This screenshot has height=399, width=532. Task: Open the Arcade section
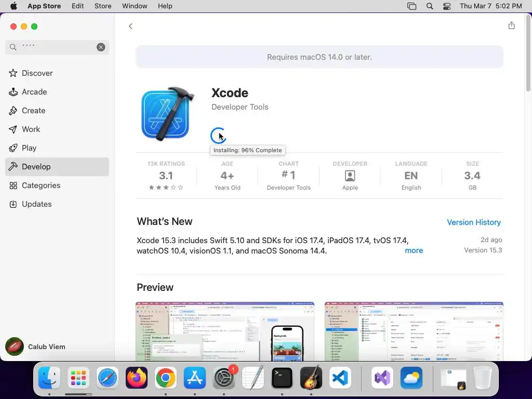tap(57, 91)
